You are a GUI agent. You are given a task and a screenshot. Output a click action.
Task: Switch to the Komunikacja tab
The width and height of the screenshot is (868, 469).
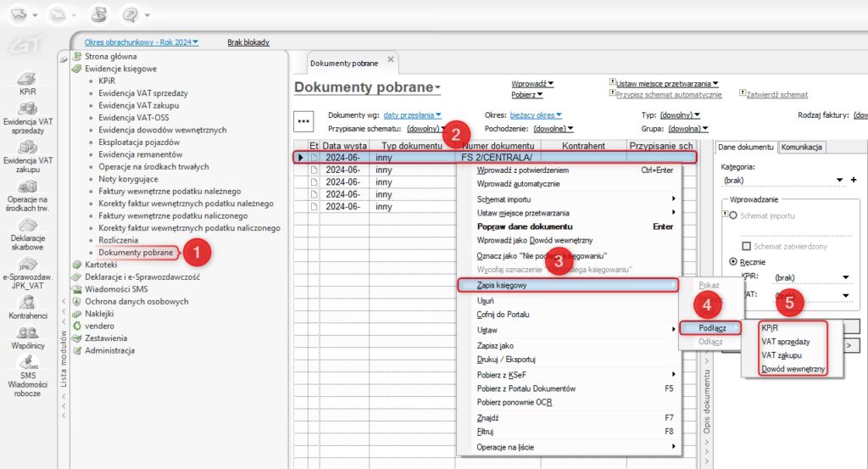point(801,147)
